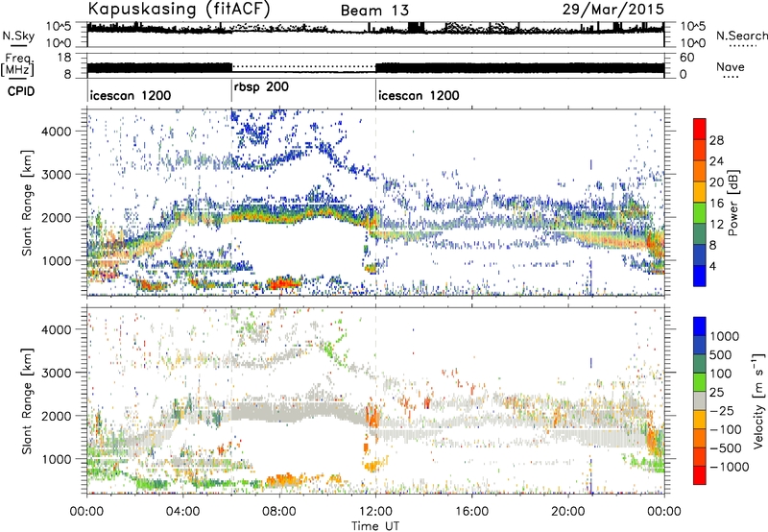Select the red bottom Velocity colorbar segment

pos(700,475)
